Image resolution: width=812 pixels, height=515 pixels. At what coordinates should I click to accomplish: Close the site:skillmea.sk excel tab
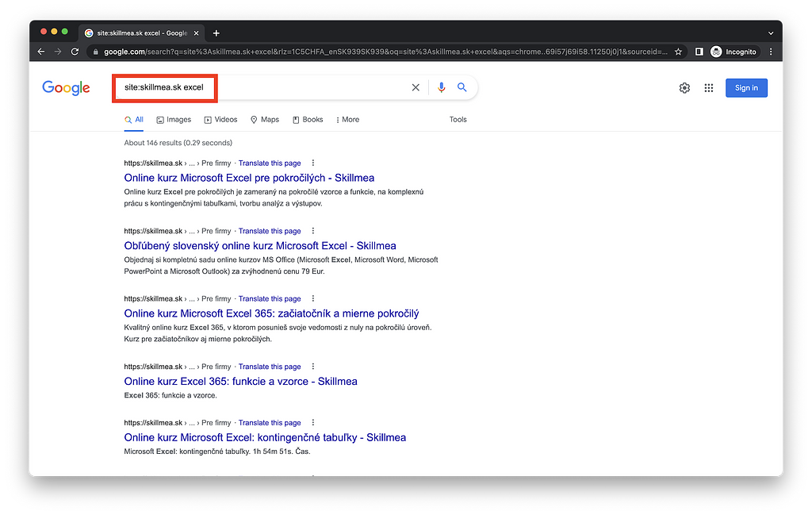[197, 33]
